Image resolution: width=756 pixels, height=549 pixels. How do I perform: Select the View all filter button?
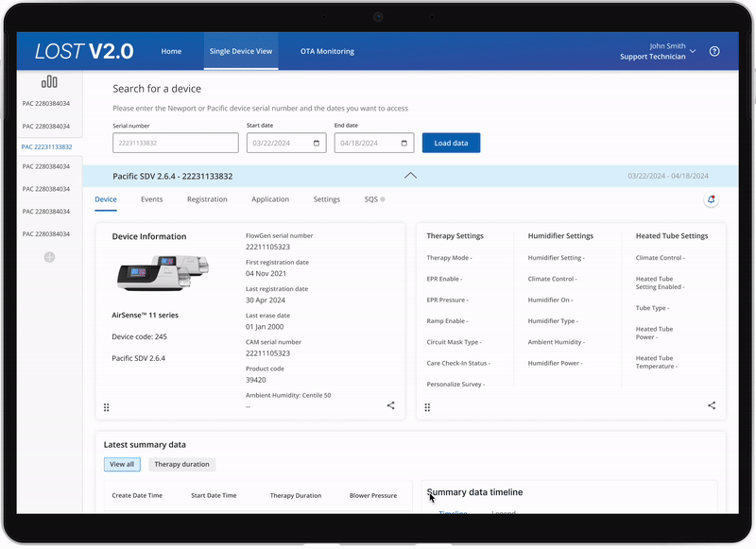click(122, 464)
